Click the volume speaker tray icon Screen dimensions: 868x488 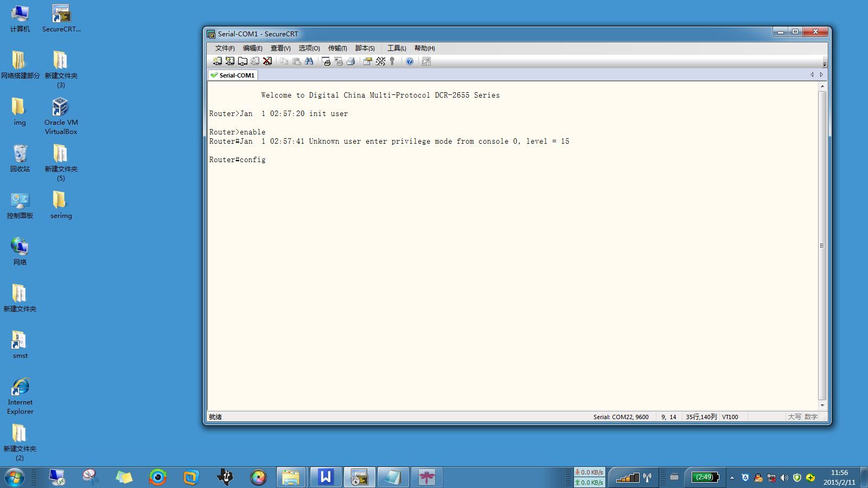coord(784,478)
